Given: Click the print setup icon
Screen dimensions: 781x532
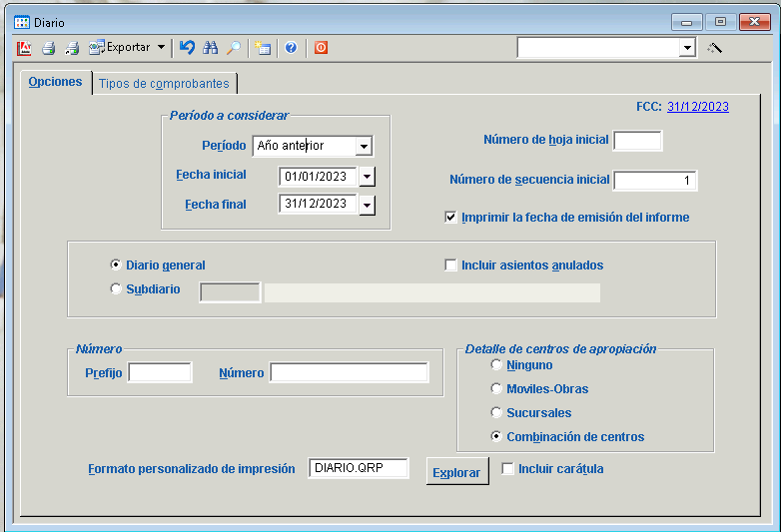Looking at the screenshot, I should point(72,47).
